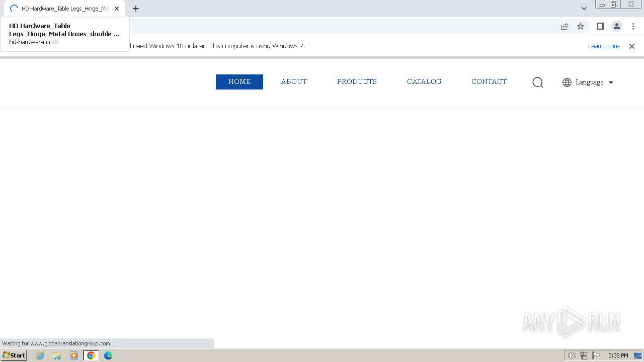Minimize the Chrome window

602,5
